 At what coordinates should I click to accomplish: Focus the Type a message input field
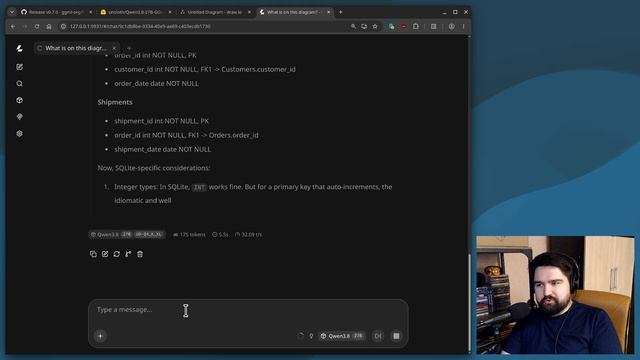(x=248, y=310)
